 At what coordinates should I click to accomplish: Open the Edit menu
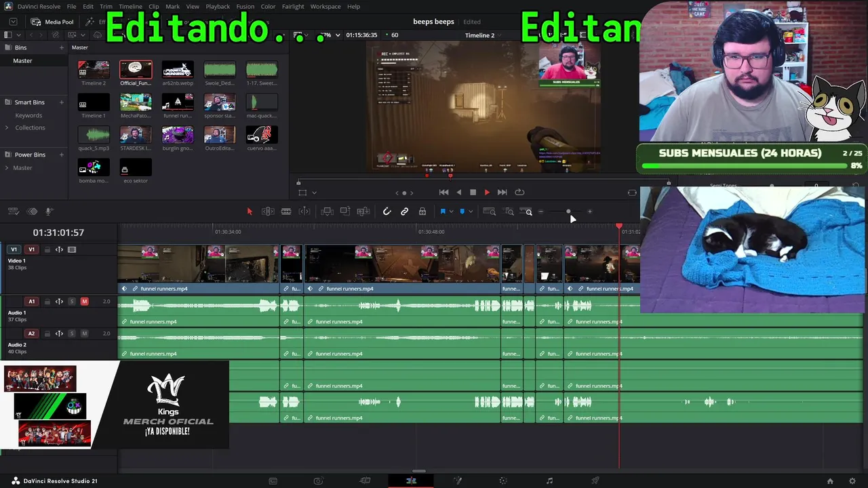coord(88,7)
